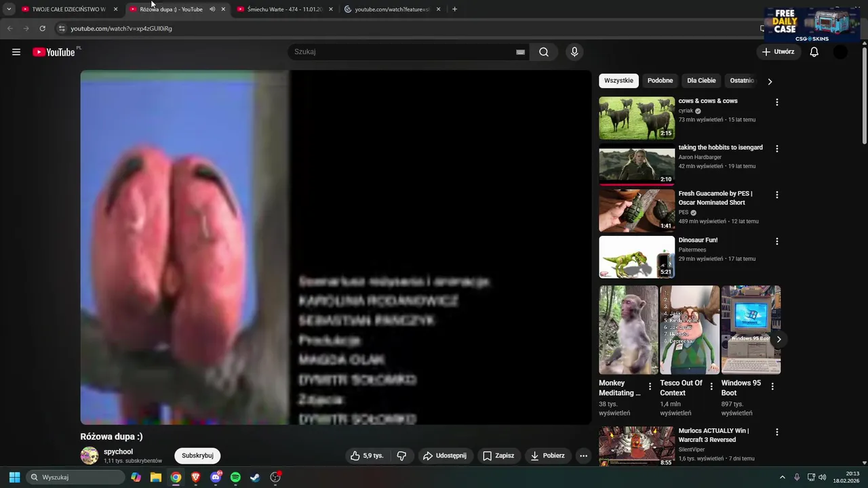Show next Shorts with carousel arrow
868x488 pixels.
click(x=778, y=339)
